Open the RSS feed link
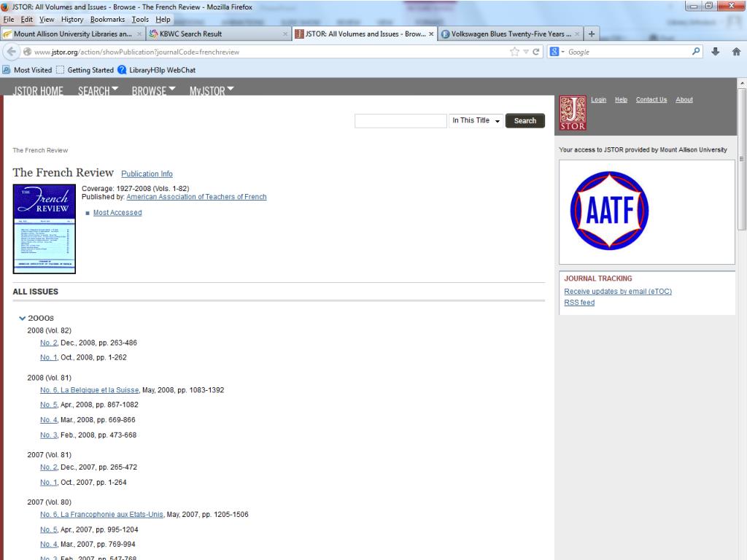The image size is (747, 560). (579, 303)
